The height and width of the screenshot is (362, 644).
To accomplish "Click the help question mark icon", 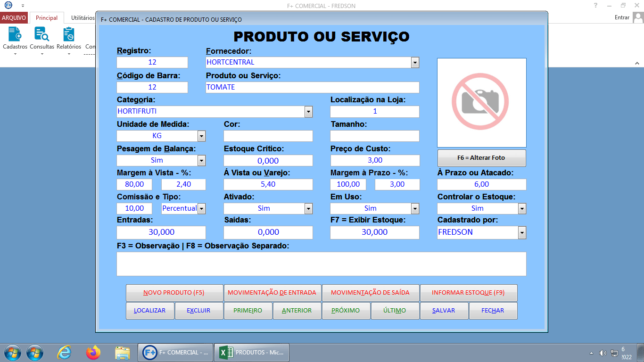I will tap(596, 6).
